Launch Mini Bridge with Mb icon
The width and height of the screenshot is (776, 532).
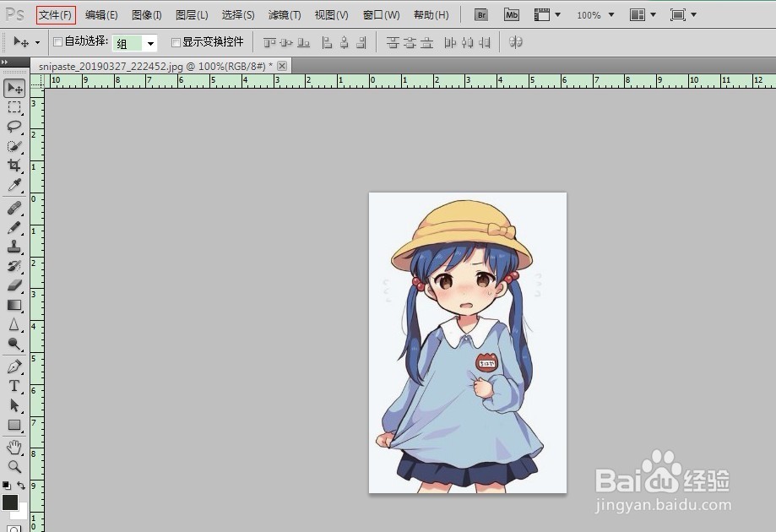point(511,15)
